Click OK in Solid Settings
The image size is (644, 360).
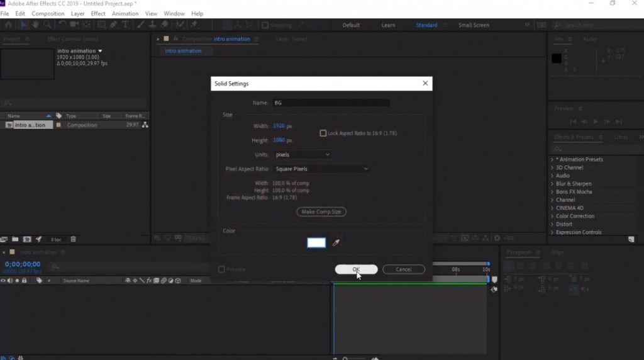356,269
